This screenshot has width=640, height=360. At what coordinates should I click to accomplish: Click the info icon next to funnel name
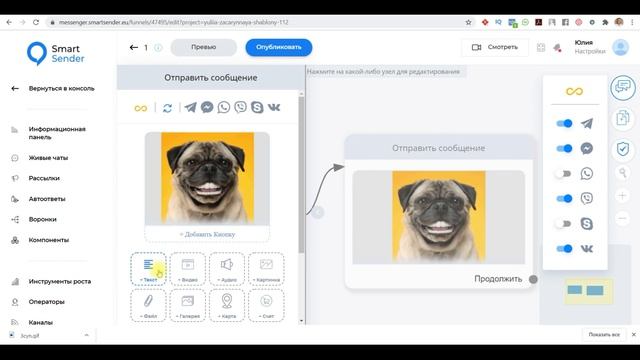[x=158, y=48]
